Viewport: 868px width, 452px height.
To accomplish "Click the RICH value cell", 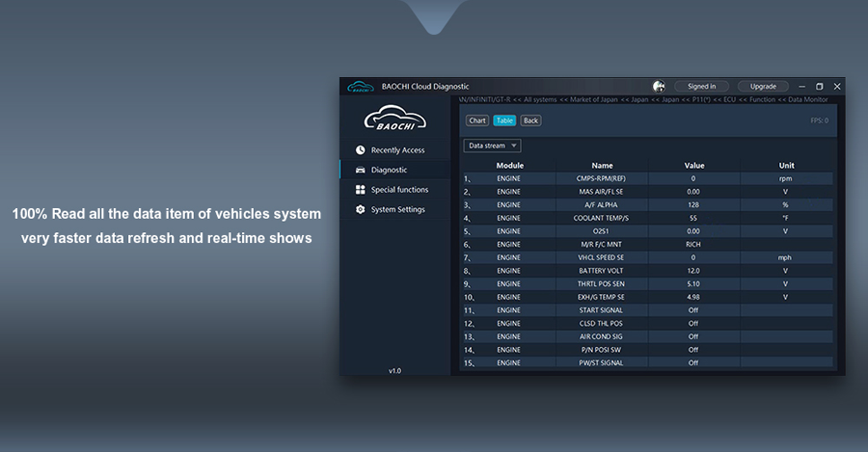I will pos(693,245).
